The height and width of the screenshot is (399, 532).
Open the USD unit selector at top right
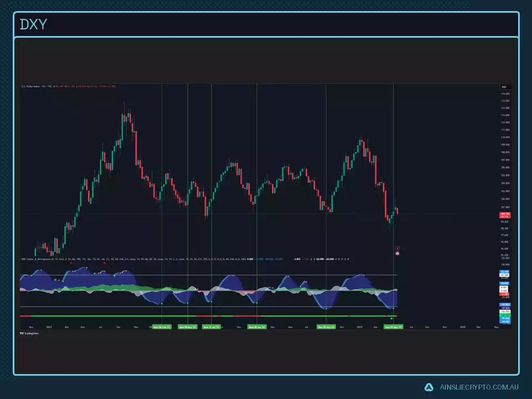(504, 86)
